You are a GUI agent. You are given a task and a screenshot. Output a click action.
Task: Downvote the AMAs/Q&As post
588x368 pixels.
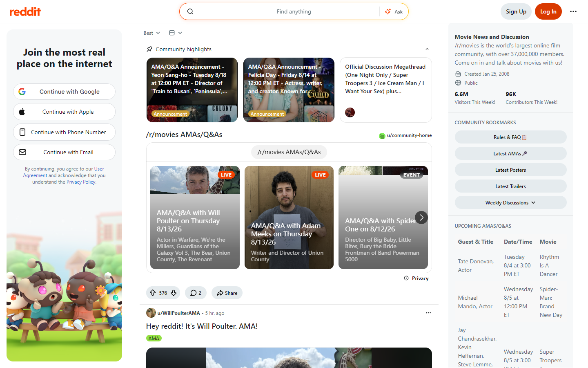click(174, 293)
